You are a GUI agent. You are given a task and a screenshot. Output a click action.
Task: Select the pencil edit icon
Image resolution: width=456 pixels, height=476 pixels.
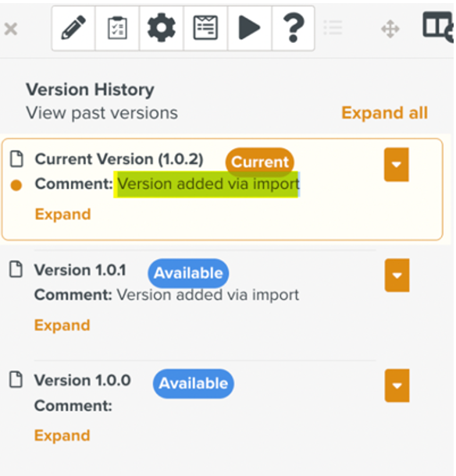point(73,28)
